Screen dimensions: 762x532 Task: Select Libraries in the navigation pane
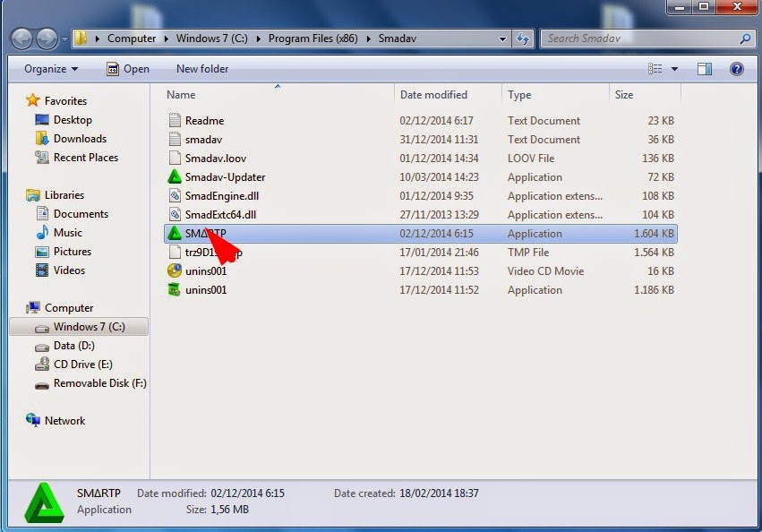pos(64,195)
